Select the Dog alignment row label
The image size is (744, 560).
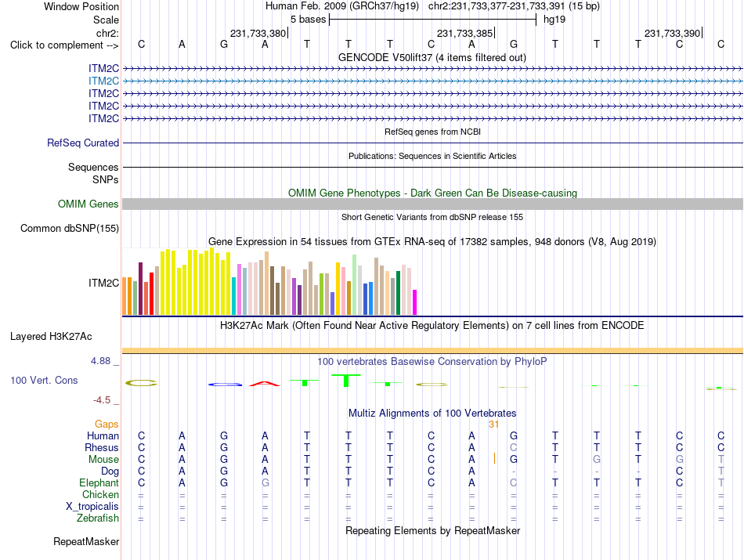tap(110, 471)
